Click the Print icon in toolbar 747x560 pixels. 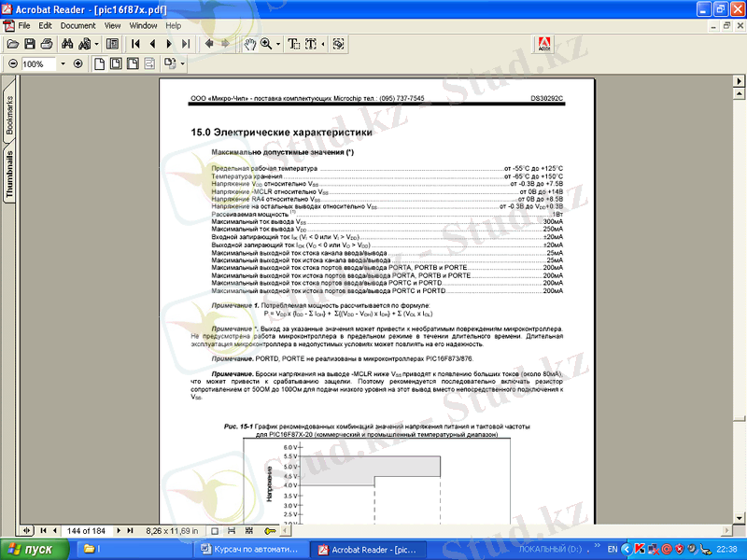click(x=47, y=44)
